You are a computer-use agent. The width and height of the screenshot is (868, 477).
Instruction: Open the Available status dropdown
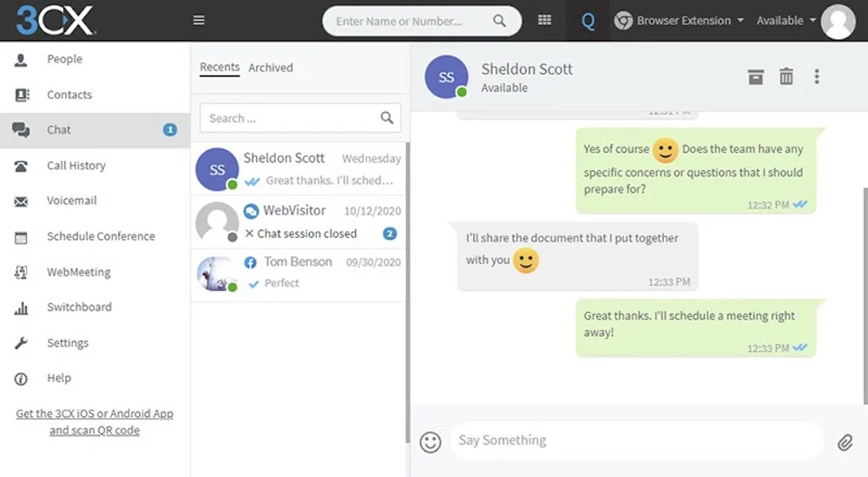coord(786,21)
